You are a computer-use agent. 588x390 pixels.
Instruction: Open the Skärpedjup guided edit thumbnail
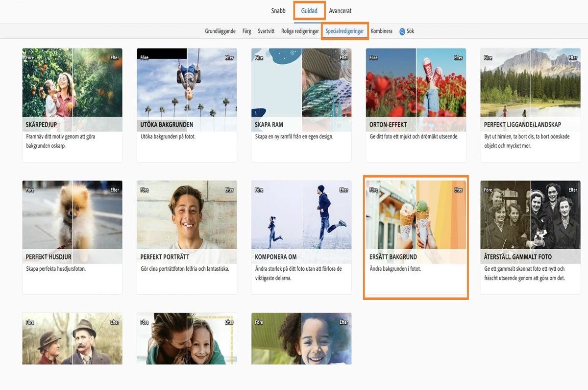(x=73, y=90)
